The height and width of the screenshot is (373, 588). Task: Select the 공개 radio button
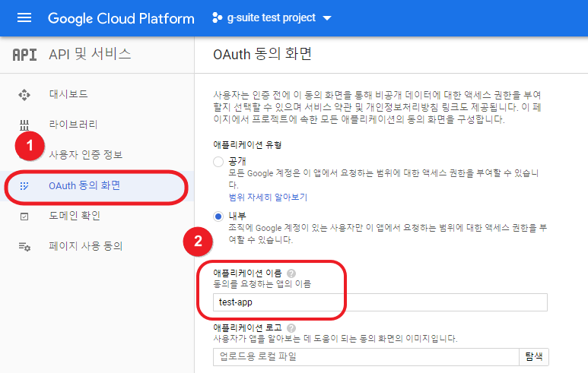tap(218, 162)
